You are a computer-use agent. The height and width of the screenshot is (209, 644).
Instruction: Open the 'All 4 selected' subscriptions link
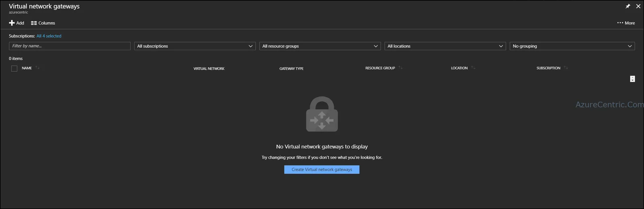coord(49,36)
